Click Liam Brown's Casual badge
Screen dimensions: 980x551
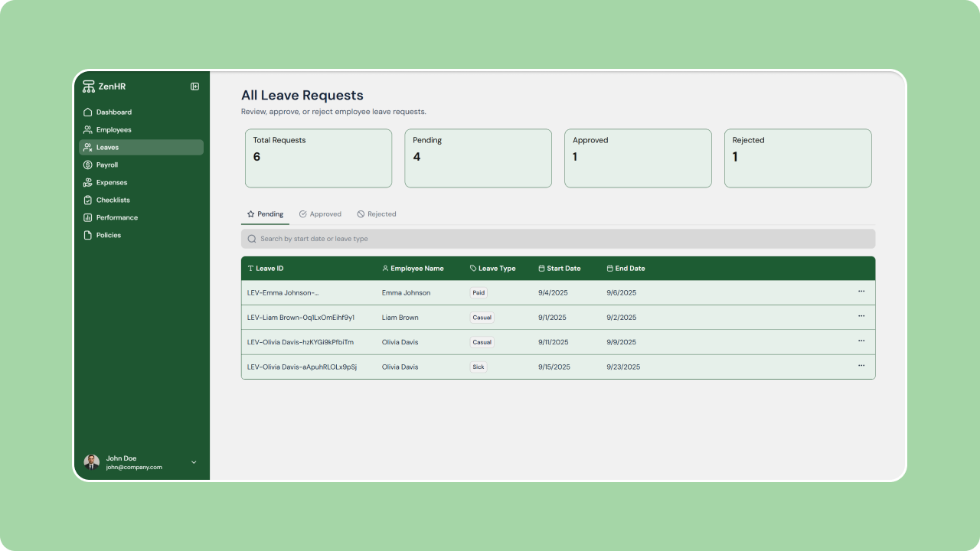pyautogui.click(x=482, y=318)
